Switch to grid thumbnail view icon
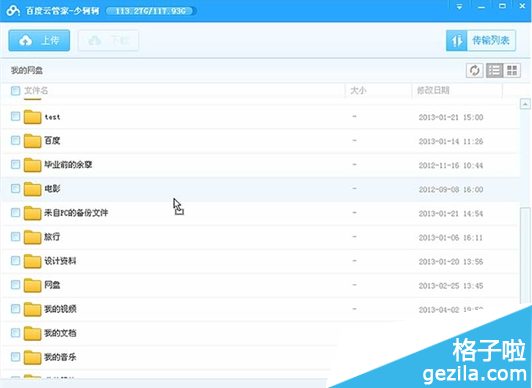The width and height of the screenshot is (532, 388). point(512,71)
